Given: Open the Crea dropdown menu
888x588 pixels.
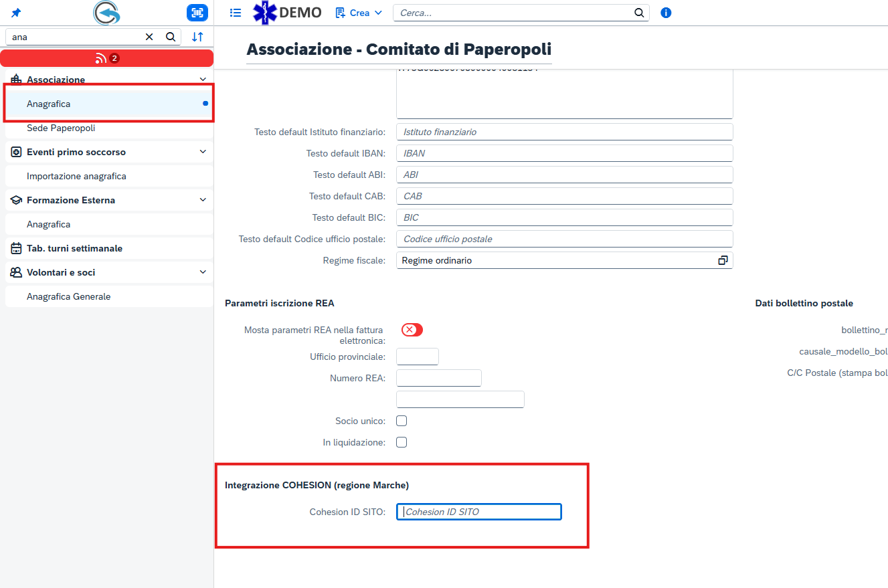Looking at the screenshot, I should pos(359,13).
